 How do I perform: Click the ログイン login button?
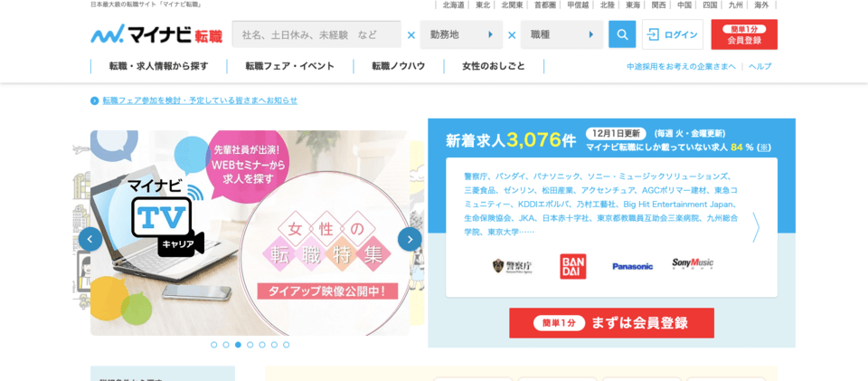(673, 34)
